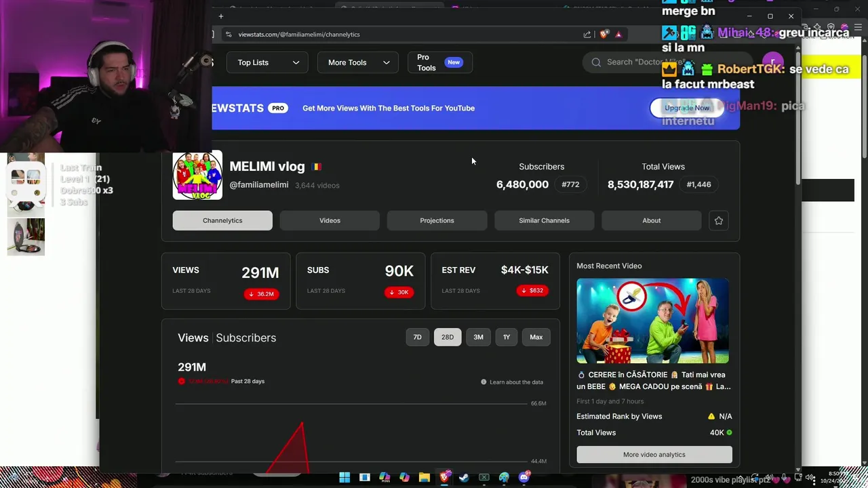Switch chart to Views

(193, 338)
